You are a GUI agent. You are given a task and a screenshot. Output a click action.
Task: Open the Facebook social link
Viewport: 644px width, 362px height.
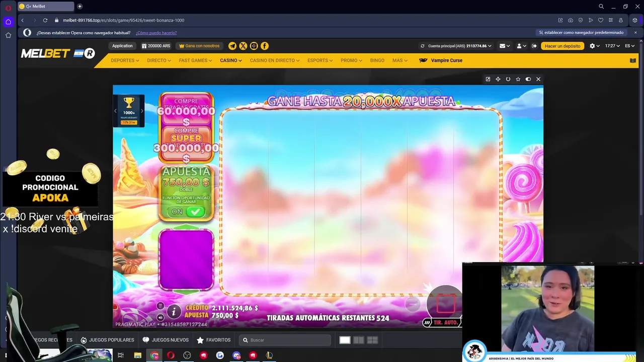[x=265, y=46]
